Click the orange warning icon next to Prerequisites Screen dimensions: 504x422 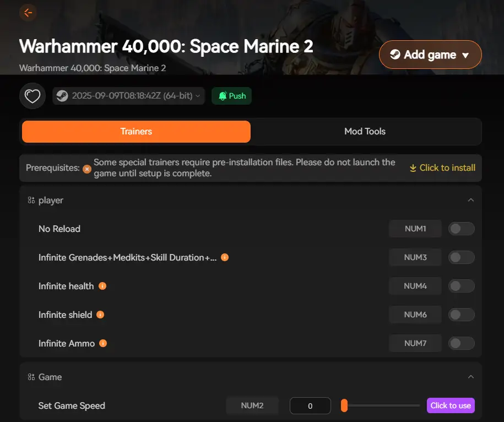tap(87, 169)
